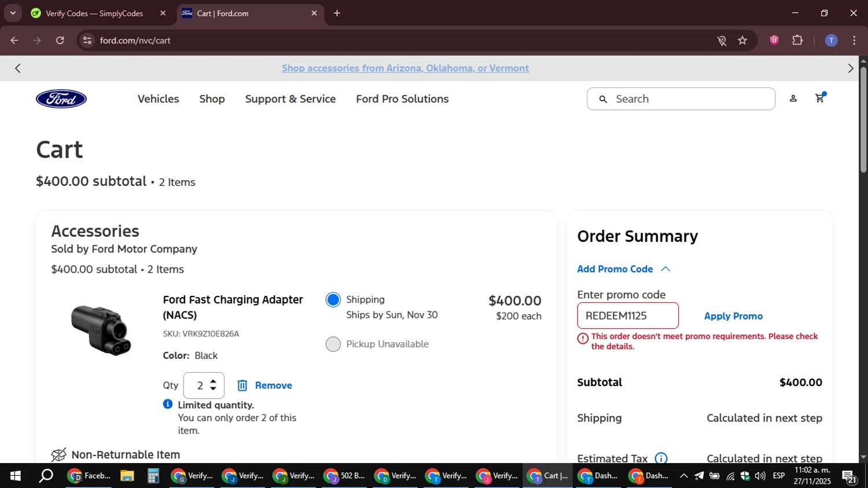Open the account profile icon
Viewport: 868px width, 488px height.
pyautogui.click(x=793, y=99)
